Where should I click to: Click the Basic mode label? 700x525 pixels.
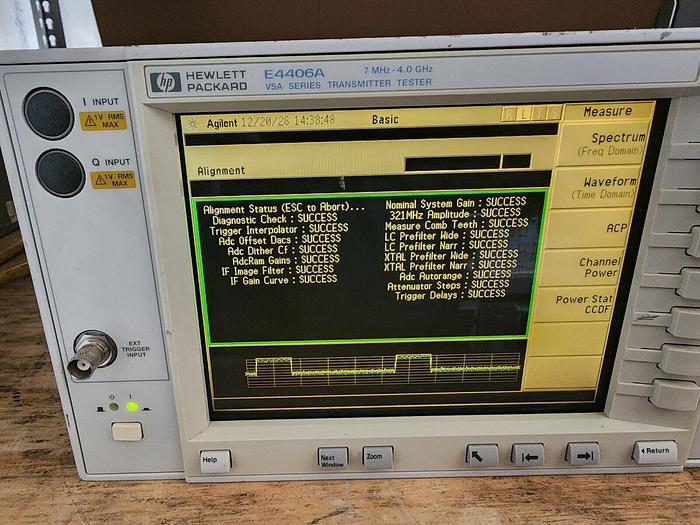[x=385, y=119]
